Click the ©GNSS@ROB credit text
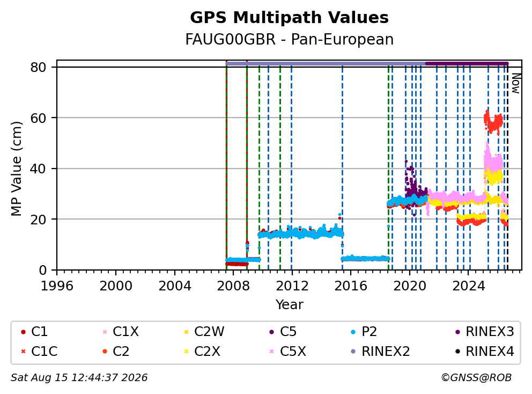Viewport: 532px width, 394px height. click(x=476, y=377)
